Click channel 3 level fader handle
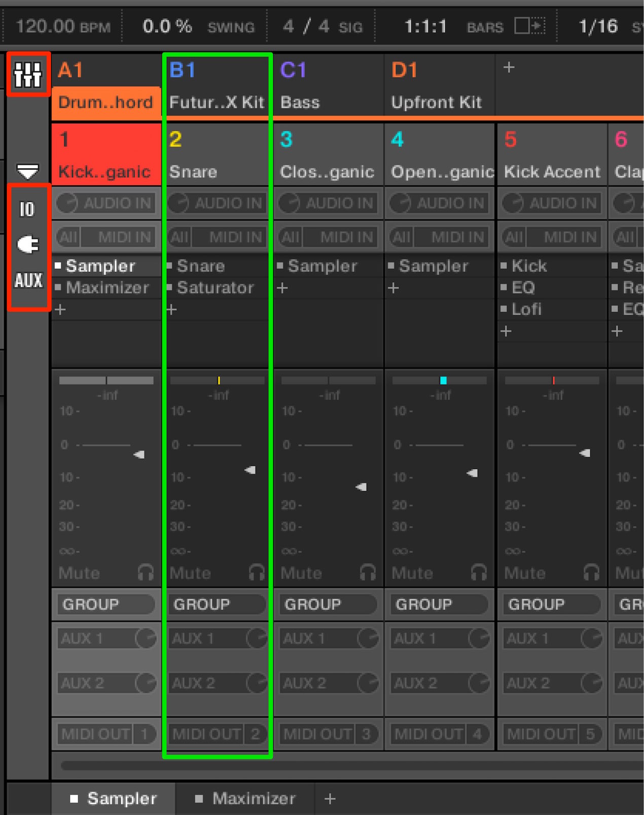 [x=361, y=487]
